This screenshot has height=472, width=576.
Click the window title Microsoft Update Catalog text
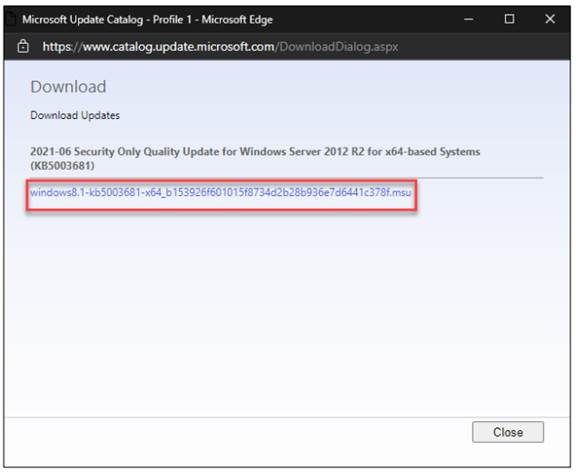83,19
